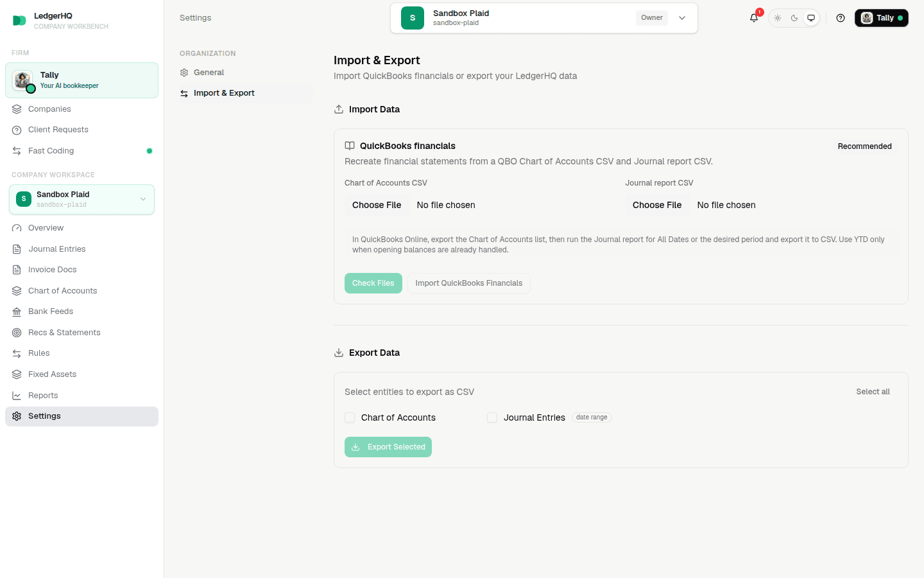Click the Recs & Statements target icon
Image resolution: width=924 pixels, height=578 pixels.
[x=17, y=333]
